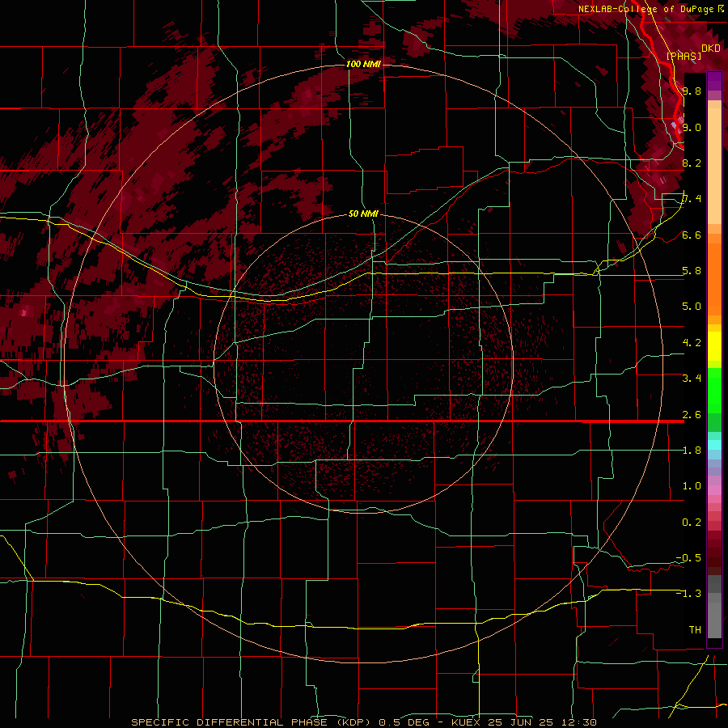This screenshot has height=728, width=728.
Task: Click the 3.4 scale value
Action: pos(692,379)
